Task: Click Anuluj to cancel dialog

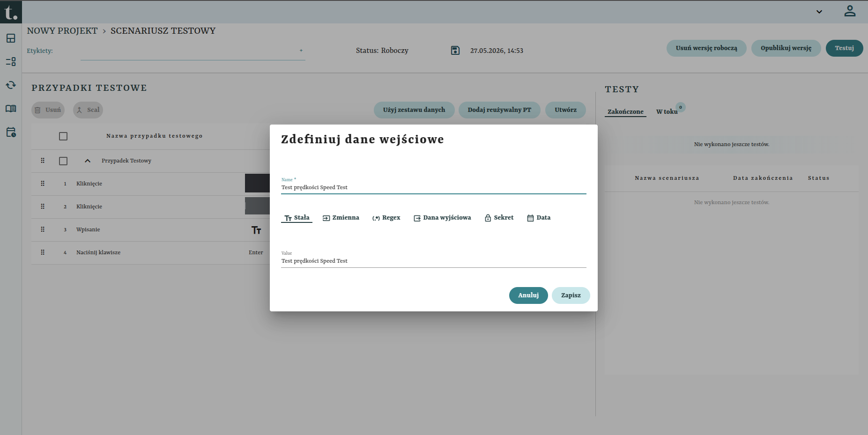Action: 528,295
